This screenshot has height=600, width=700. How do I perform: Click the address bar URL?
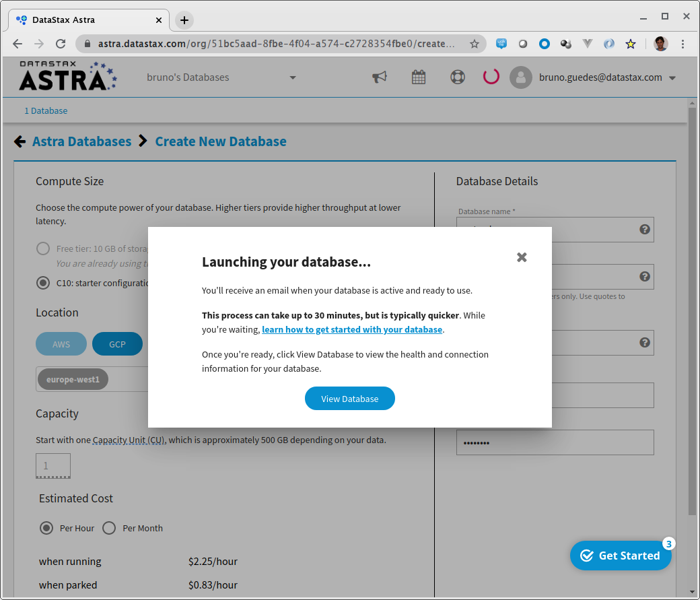[x=277, y=44]
